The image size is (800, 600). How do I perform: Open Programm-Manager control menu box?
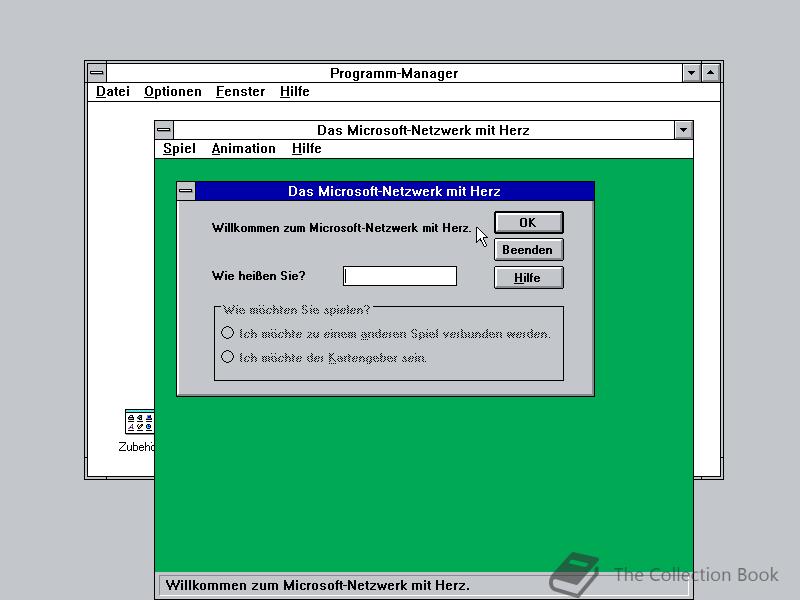click(97, 72)
